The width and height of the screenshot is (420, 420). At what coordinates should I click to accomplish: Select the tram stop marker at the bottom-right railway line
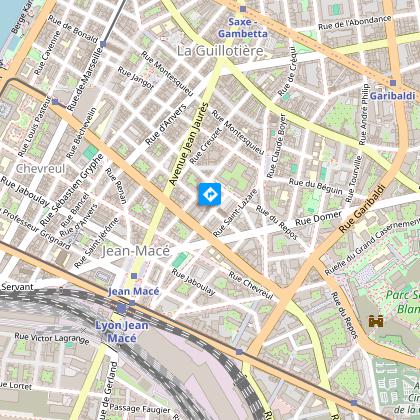(354, 403)
